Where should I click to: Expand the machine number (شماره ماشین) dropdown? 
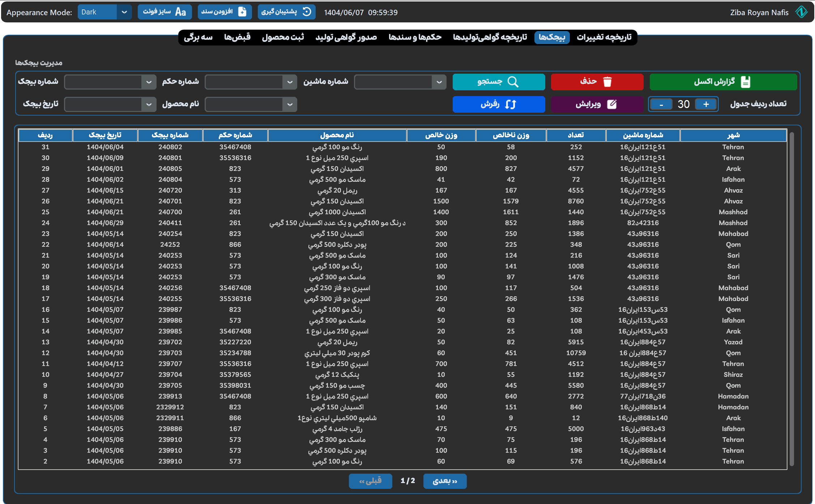click(x=439, y=82)
